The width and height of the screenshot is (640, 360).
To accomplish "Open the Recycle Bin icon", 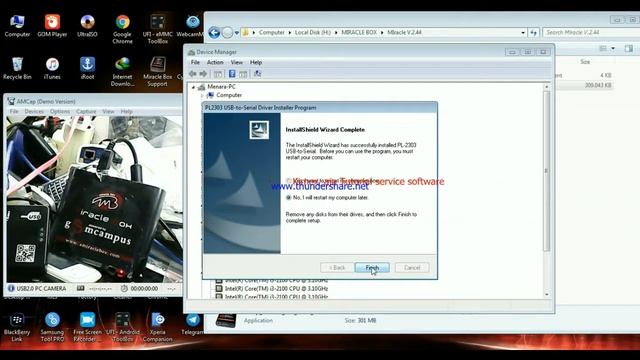I will pos(17,68).
